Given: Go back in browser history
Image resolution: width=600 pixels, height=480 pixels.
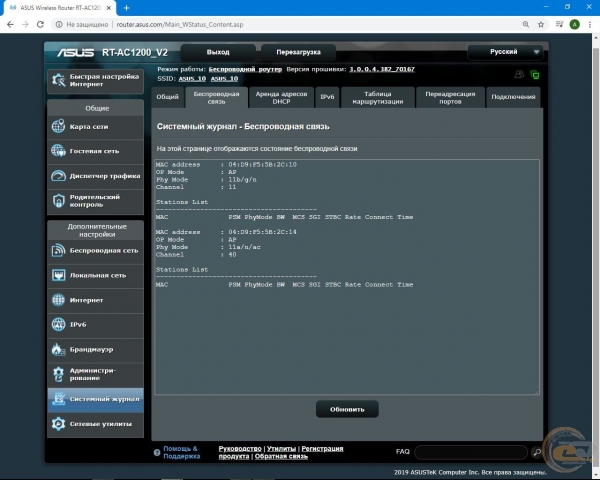Looking at the screenshot, I should coord(10,24).
